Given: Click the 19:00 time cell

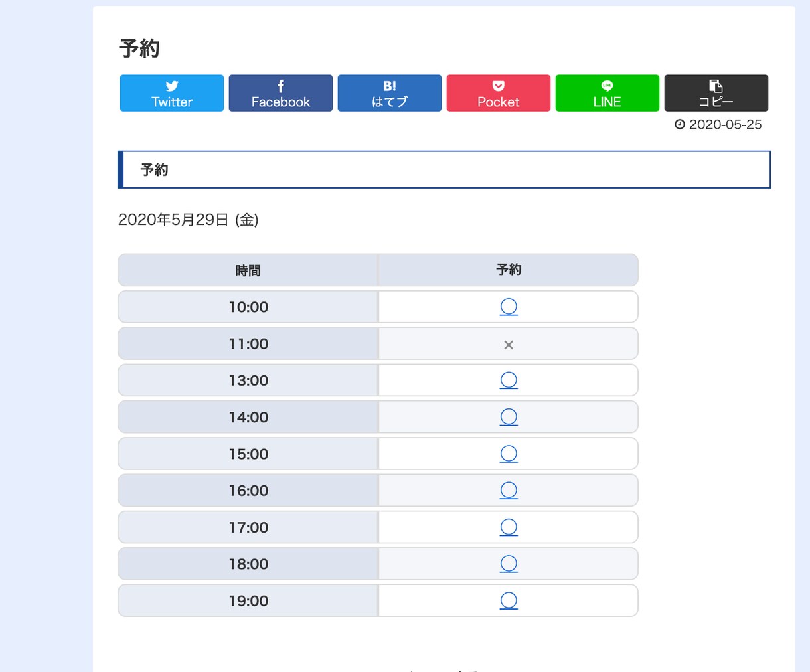Looking at the screenshot, I should point(248,601).
